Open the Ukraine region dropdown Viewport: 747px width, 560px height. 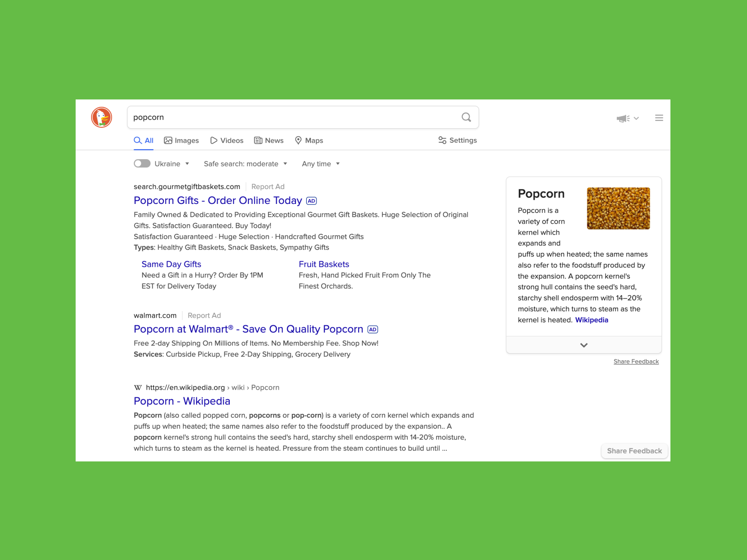coord(172,164)
